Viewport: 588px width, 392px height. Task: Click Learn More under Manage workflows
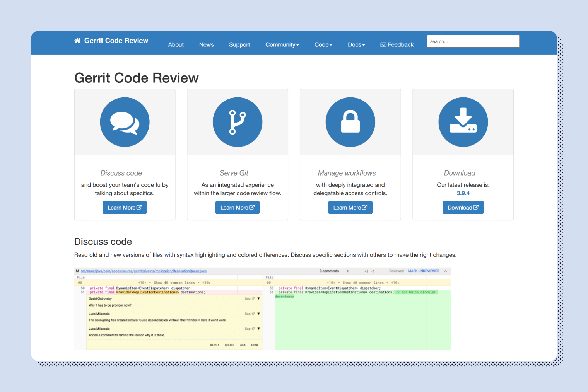click(x=350, y=208)
